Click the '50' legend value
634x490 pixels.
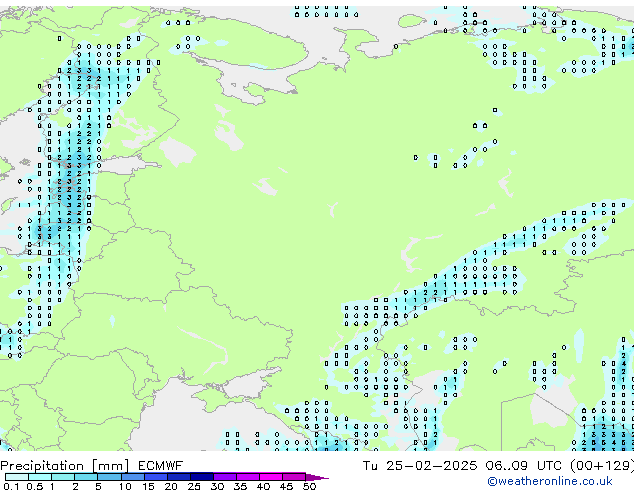pos(309,486)
